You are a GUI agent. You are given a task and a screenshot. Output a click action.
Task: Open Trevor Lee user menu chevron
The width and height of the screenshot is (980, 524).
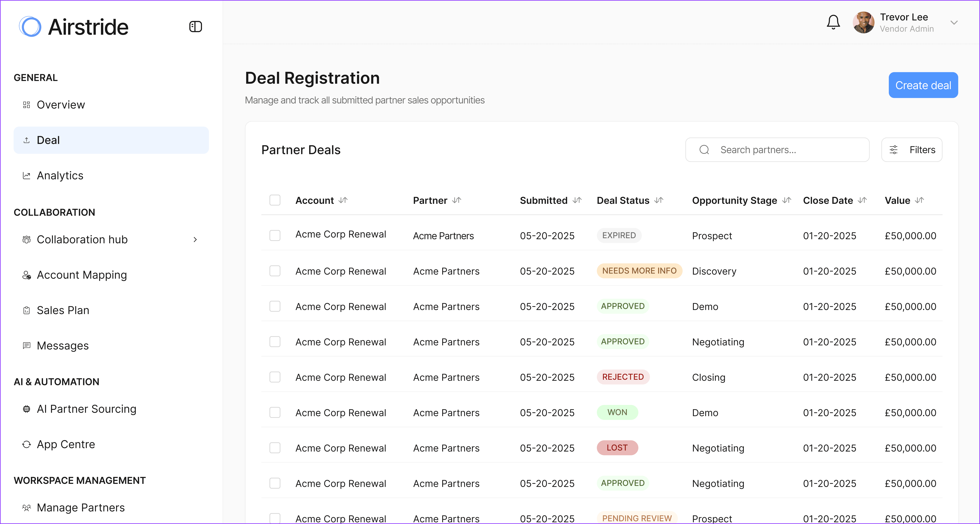(x=954, y=22)
